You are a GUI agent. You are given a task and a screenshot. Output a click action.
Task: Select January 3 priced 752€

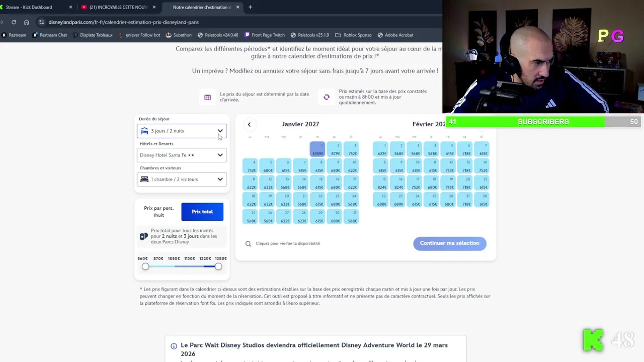click(x=351, y=149)
